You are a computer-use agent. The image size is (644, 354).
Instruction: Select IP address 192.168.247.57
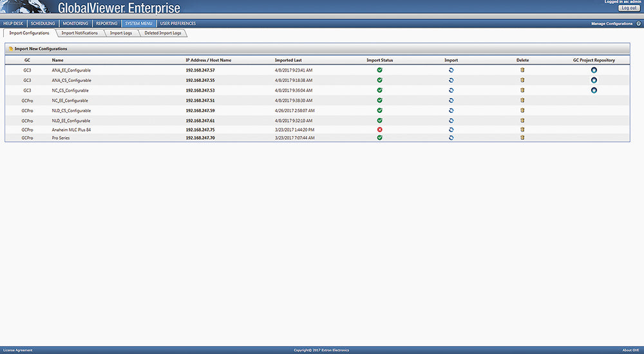click(200, 70)
